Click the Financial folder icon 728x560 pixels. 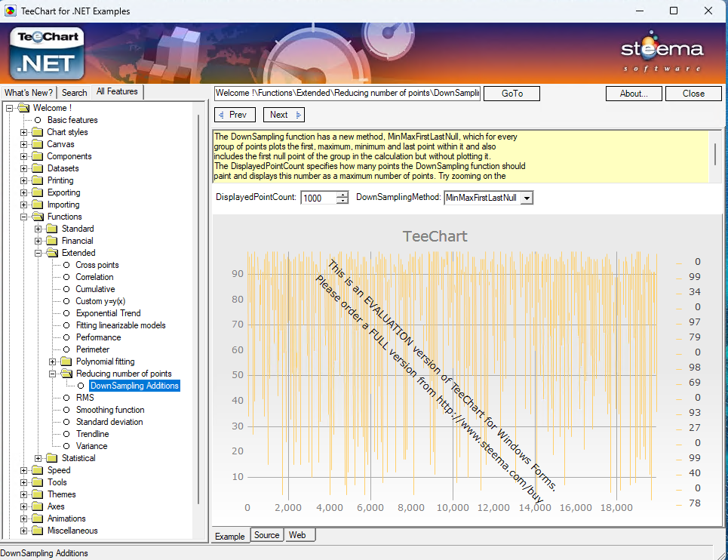(x=52, y=241)
